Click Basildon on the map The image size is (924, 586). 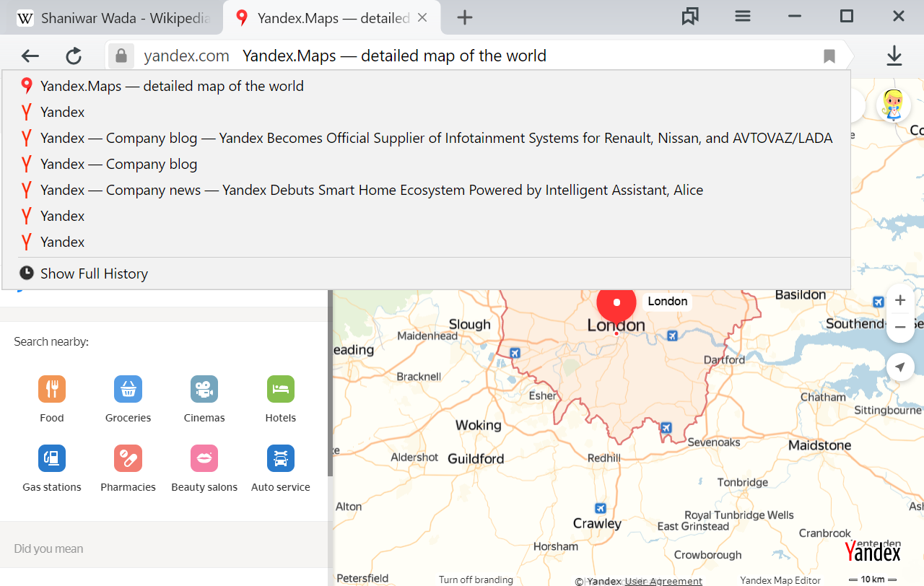800,294
